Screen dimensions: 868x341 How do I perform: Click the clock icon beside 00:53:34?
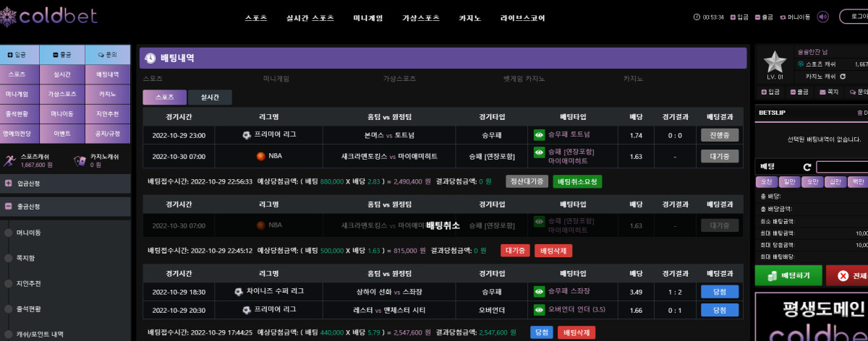pyautogui.click(x=697, y=17)
